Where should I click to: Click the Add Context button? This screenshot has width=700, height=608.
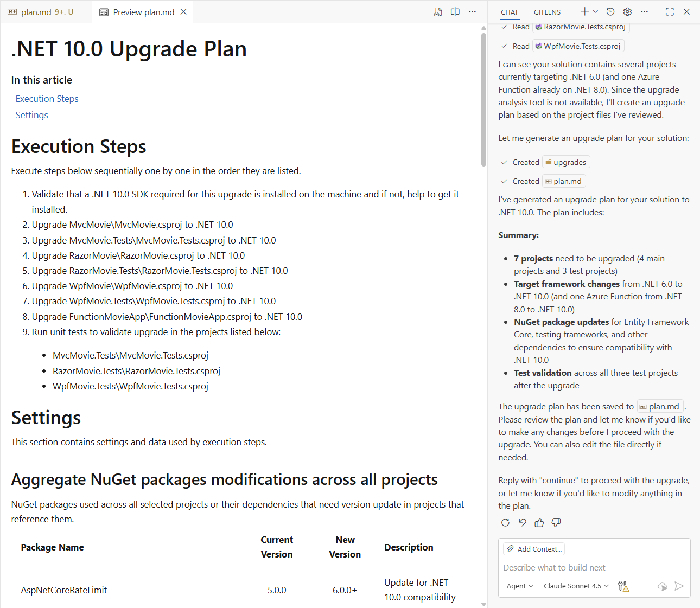click(x=534, y=549)
